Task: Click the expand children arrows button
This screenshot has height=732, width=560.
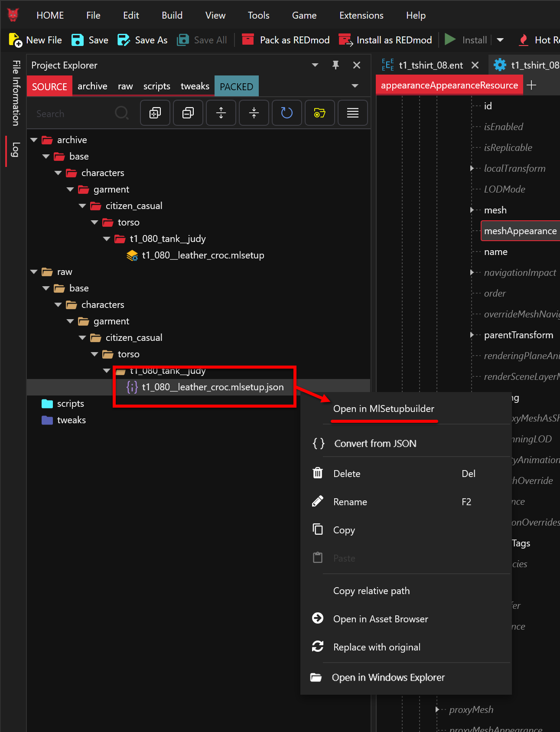Action: pos(221,113)
